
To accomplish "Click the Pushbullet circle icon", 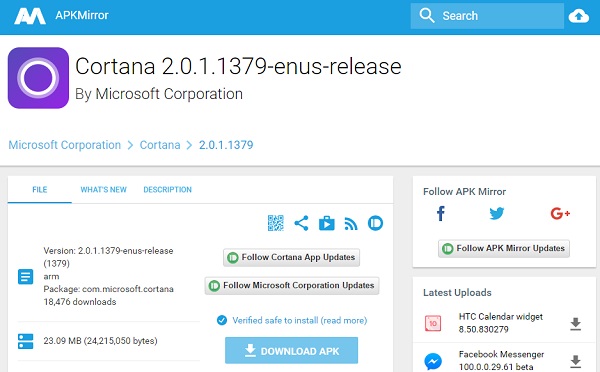I will coord(375,223).
